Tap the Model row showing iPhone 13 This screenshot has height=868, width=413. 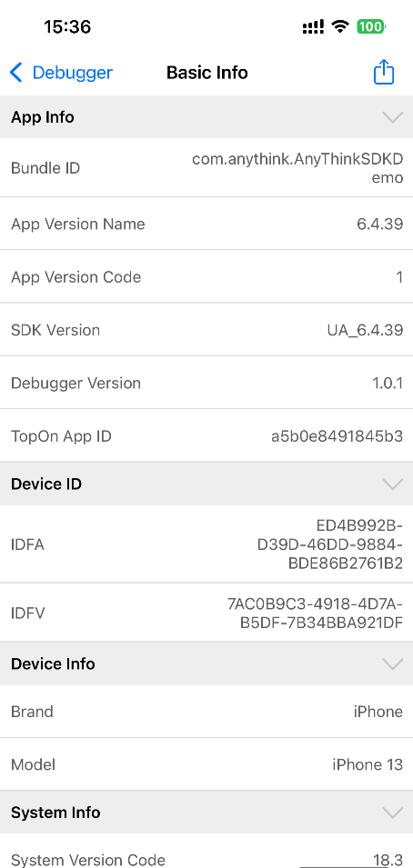tap(206, 764)
